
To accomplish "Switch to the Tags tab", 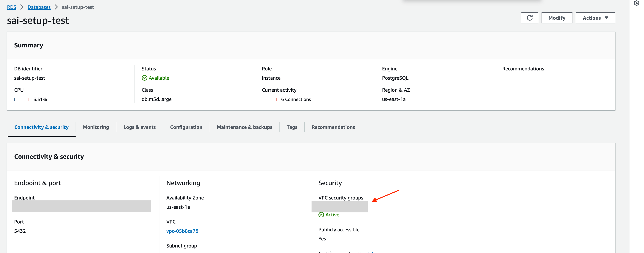I will (292, 127).
